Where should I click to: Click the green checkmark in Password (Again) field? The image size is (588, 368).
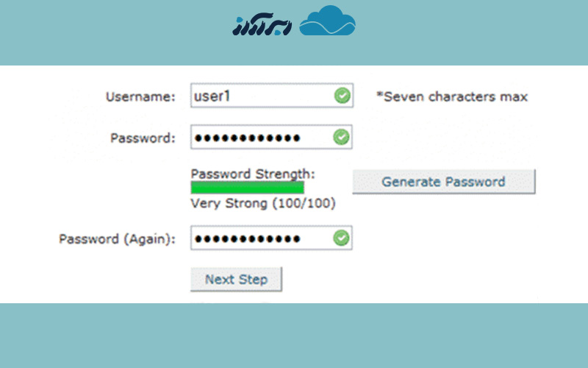[x=342, y=238]
